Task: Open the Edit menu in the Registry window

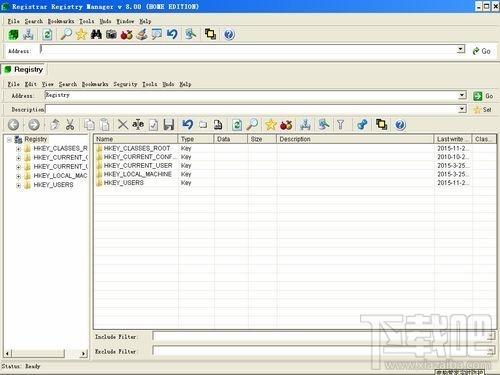Action: tap(31, 84)
